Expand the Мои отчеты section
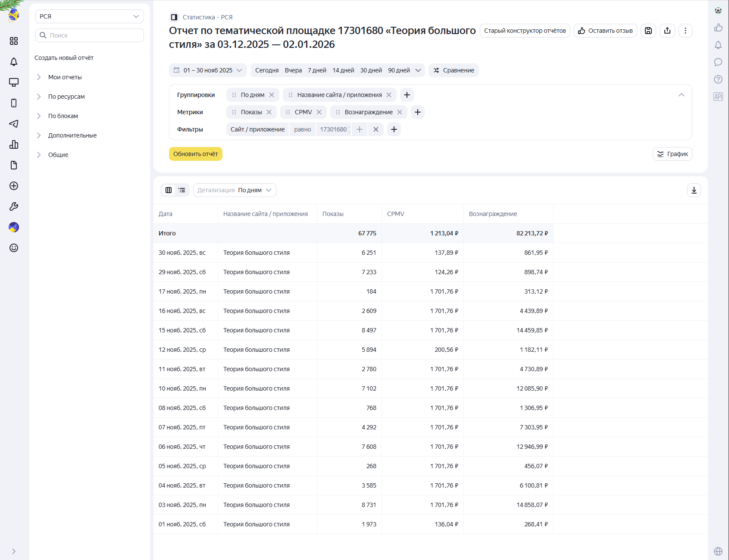 coord(65,77)
